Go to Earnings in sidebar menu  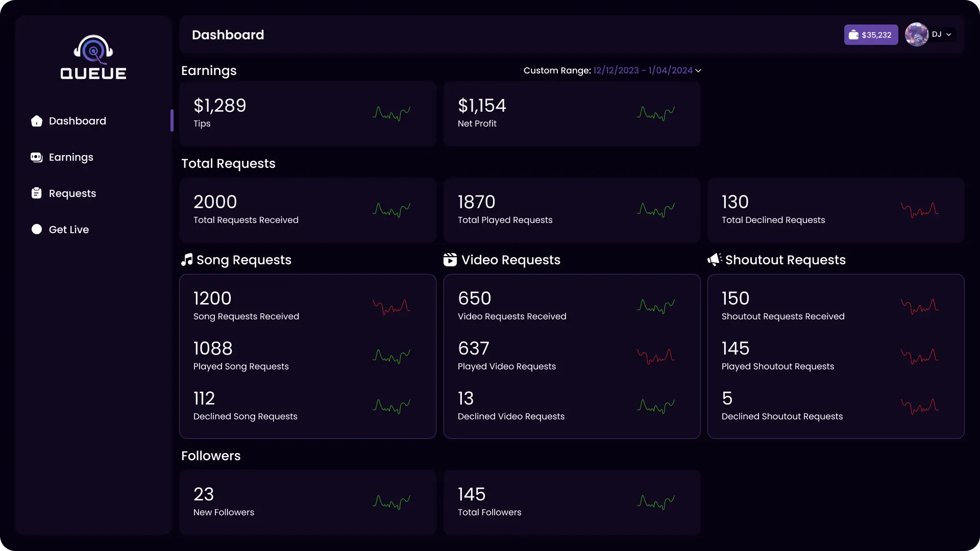tap(71, 157)
